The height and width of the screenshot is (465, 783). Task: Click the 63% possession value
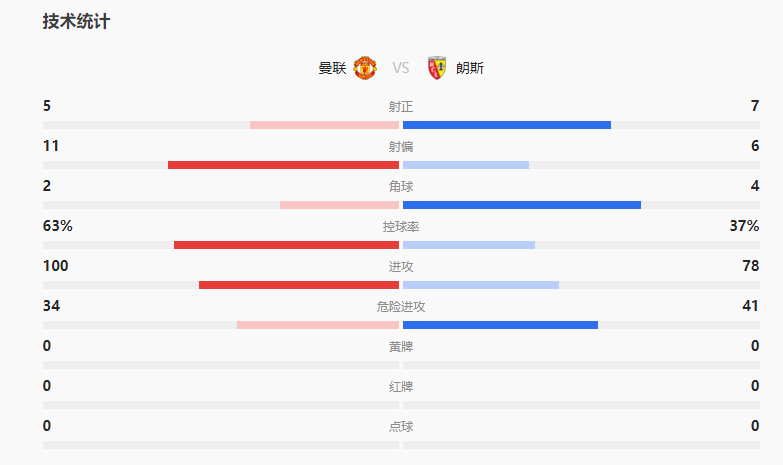click(58, 226)
